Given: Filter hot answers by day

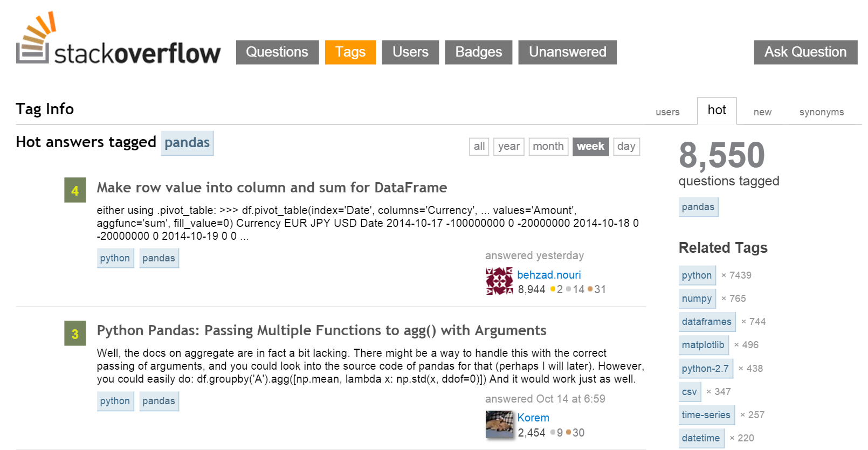Looking at the screenshot, I should (x=626, y=147).
